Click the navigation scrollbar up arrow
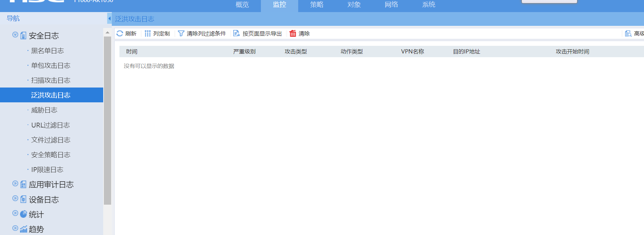644x235 pixels. pyautogui.click(x=107, y=32)
